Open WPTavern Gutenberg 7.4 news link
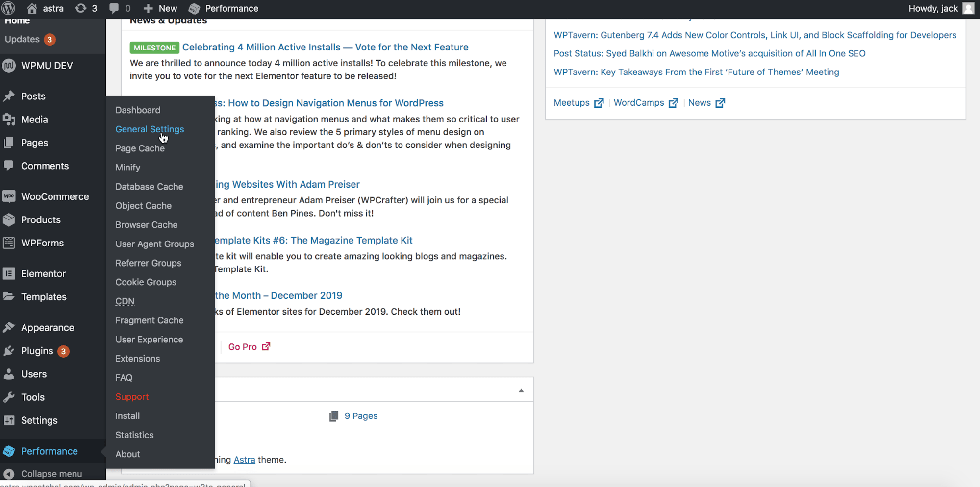This screenshot has width=980, height=487. pos(755,35)
